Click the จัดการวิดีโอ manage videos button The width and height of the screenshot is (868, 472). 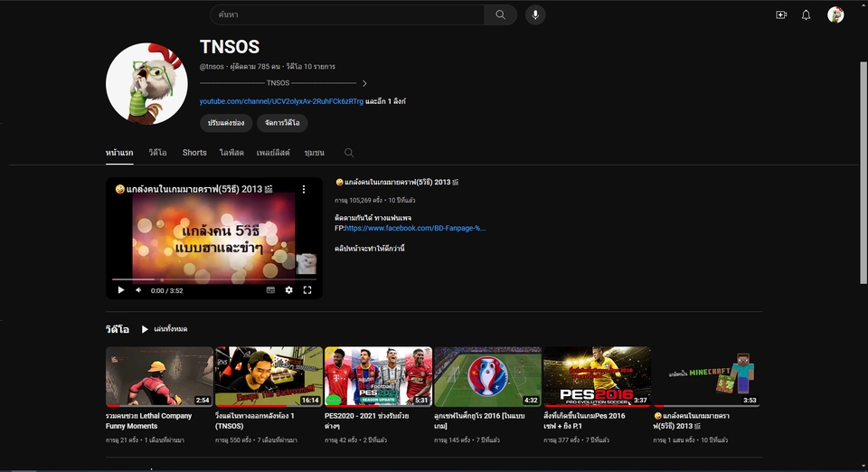[282, 123]
